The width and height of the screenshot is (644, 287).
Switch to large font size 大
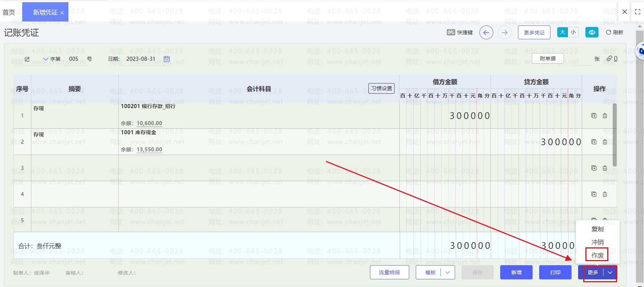[562, 32]
